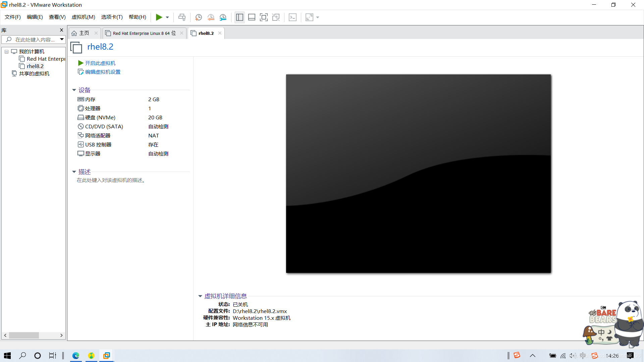The width and height of the screenshot is (644, 362).
Task: Collapse the 我的计算机 tree node
Action: pos(6,52)
